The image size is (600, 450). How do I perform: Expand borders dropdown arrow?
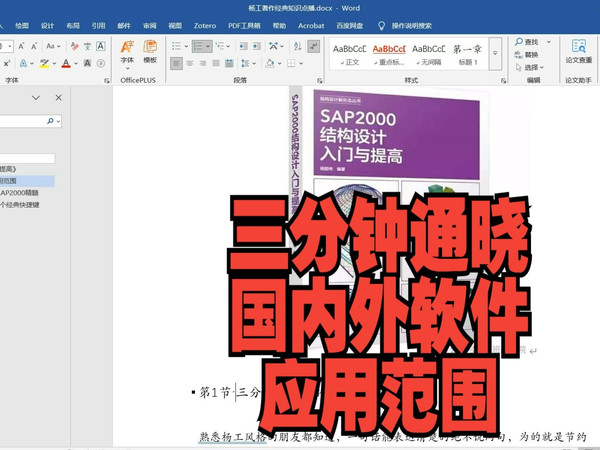(x=301, y=64)
